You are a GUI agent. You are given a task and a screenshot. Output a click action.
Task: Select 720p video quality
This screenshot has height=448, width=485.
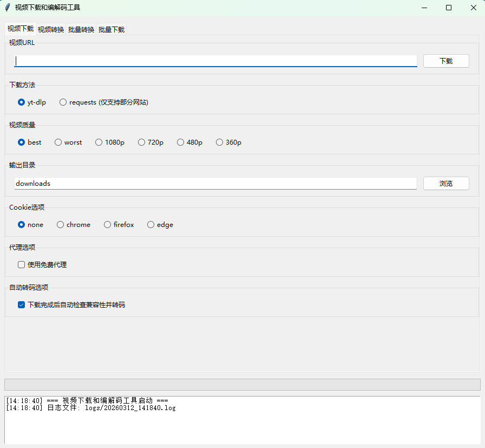[141, 142]
